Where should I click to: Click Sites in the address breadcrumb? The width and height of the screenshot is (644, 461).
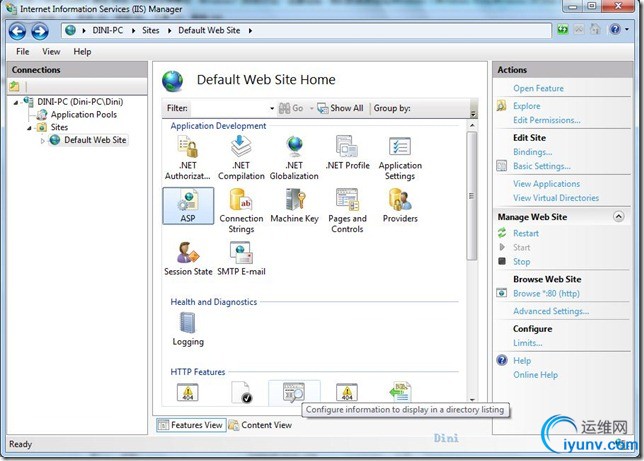point(151,30)
